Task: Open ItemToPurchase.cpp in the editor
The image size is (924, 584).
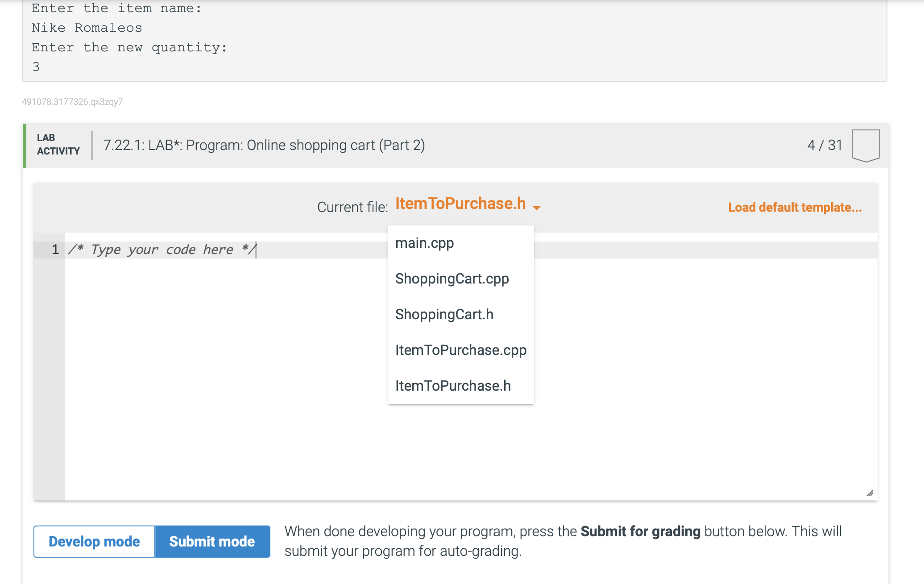Action: 461,350
